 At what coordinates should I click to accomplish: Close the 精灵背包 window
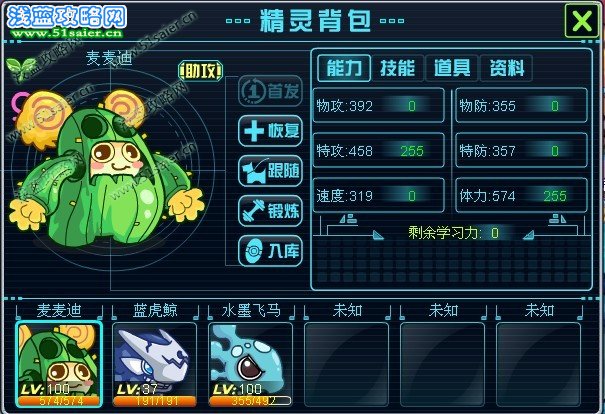582,21
